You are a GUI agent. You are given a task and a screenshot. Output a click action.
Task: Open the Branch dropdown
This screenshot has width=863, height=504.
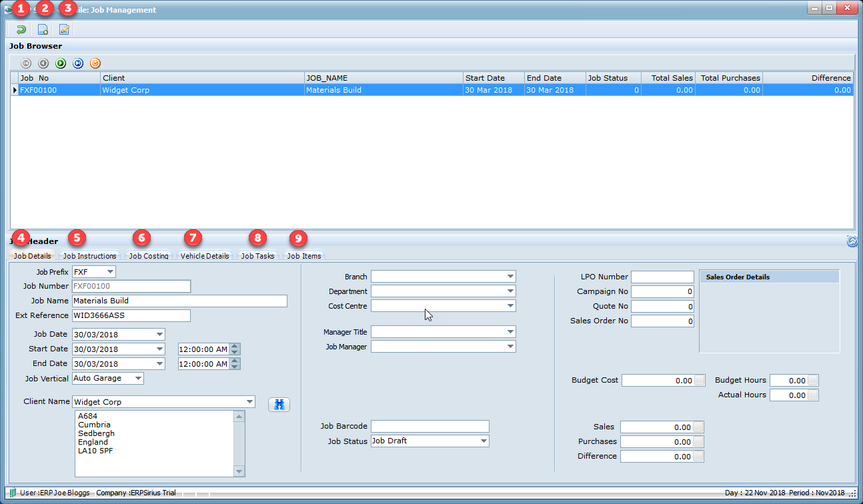click(510, 277)
